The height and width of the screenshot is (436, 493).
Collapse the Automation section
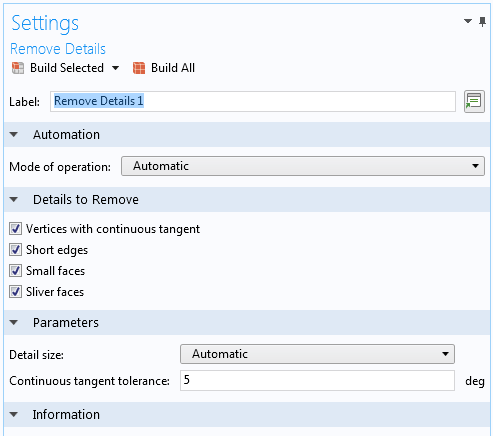point(14,135)
